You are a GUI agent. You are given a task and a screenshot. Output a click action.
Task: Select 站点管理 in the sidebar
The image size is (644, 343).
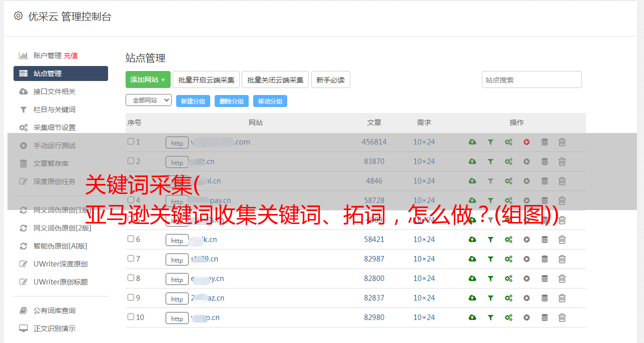pyautogui.click(x=61, y=73)
